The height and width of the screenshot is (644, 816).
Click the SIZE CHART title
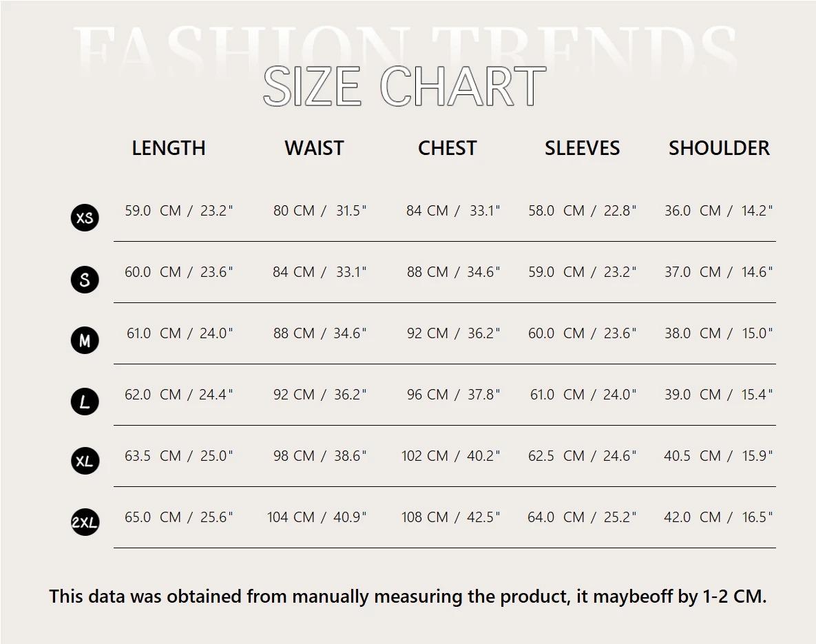click(x=404, y=86)
